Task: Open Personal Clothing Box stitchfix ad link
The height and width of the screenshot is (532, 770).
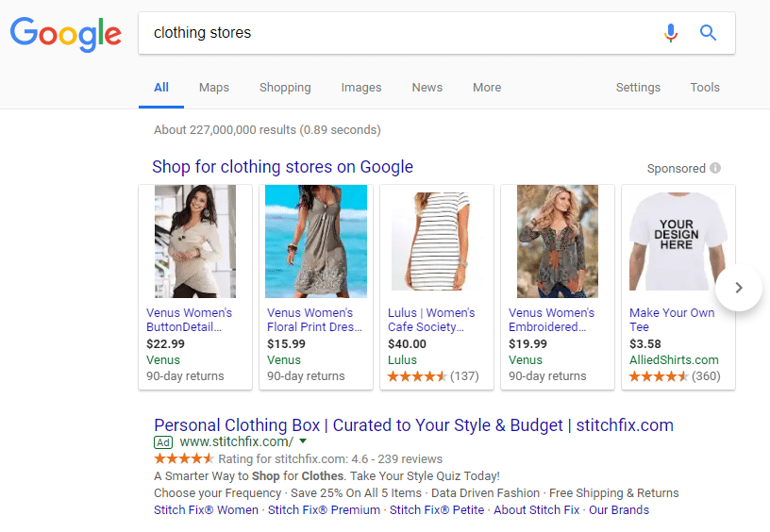Action: point(413,424)
